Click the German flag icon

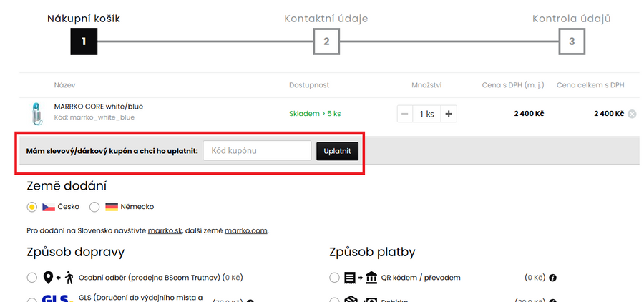point(112,207)
